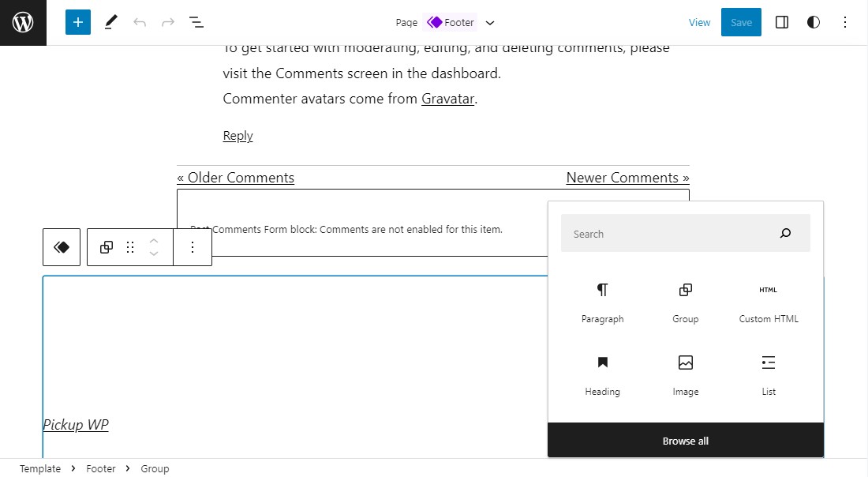Click the Reply link
The width and height of the screenshot is (868, 477).
click(238, 136)
